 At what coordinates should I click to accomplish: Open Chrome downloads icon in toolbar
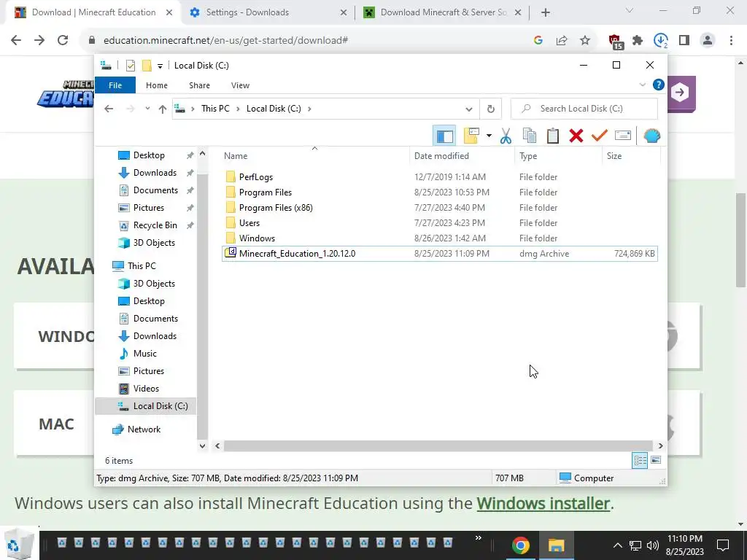pos(661,41)
